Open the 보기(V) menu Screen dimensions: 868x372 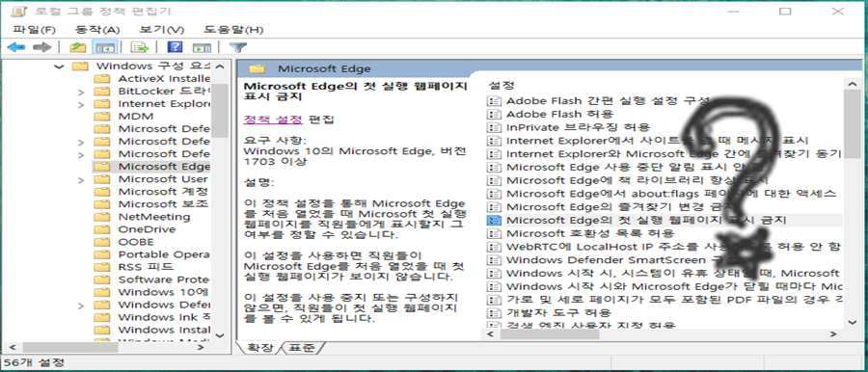click(x=161, y=29)
